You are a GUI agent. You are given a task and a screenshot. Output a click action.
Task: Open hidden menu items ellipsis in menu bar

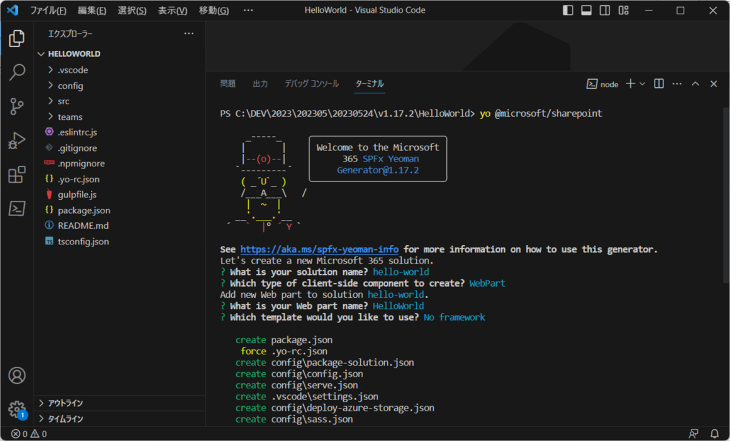click(248, 10)
